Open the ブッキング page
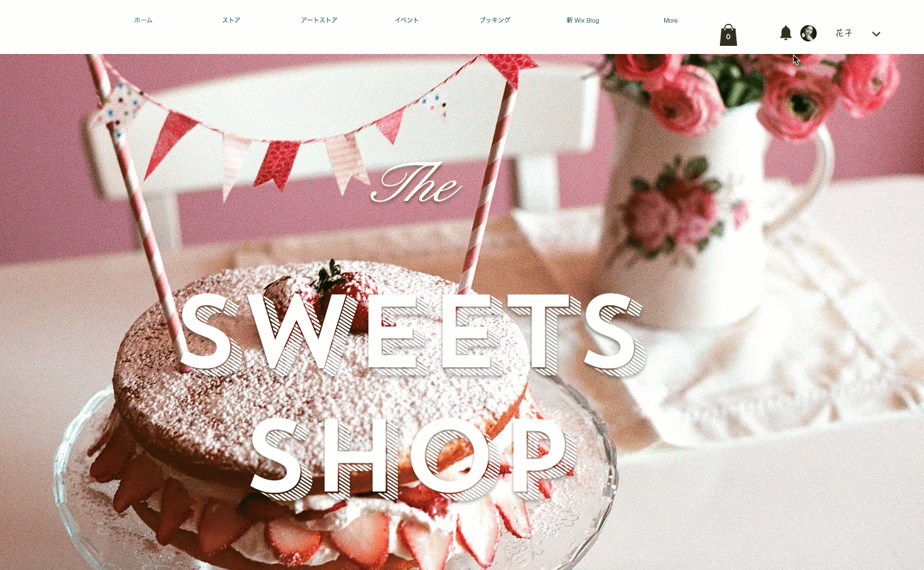The image size is (924, 570). tap(495, 20)
